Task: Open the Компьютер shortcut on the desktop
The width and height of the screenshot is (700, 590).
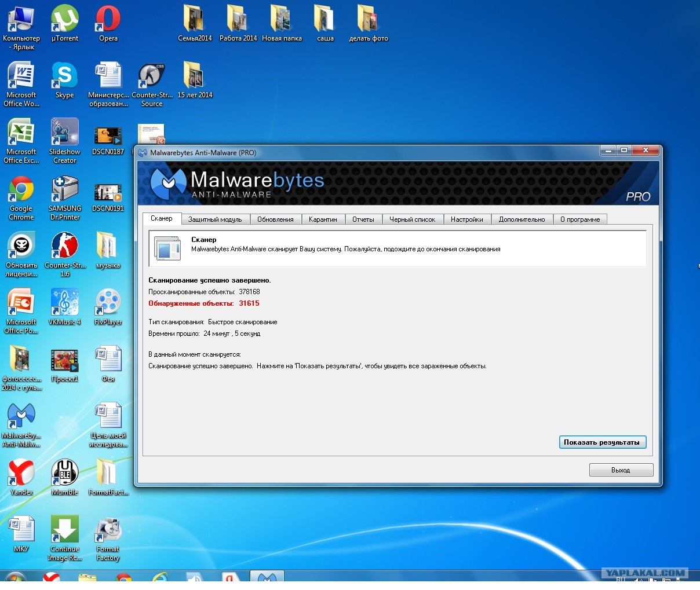Action: [x=21, y=27]
